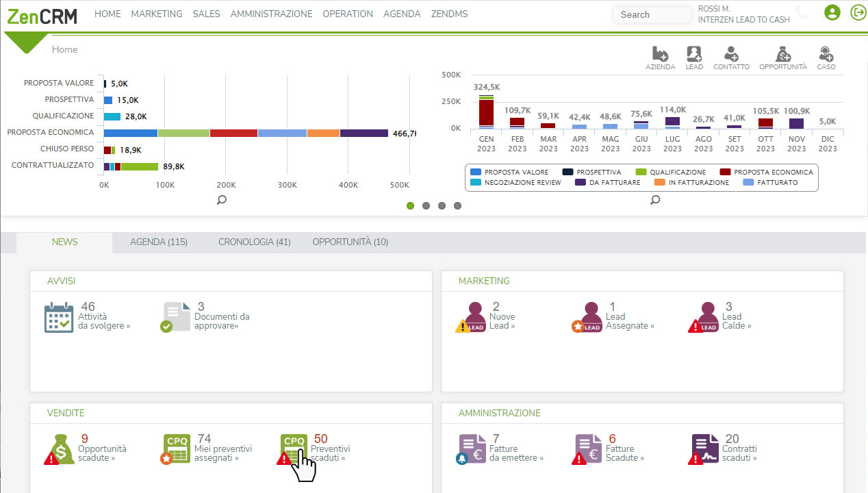
Task: Switch to the Agenda (115) tab
Action: point(159,242)
